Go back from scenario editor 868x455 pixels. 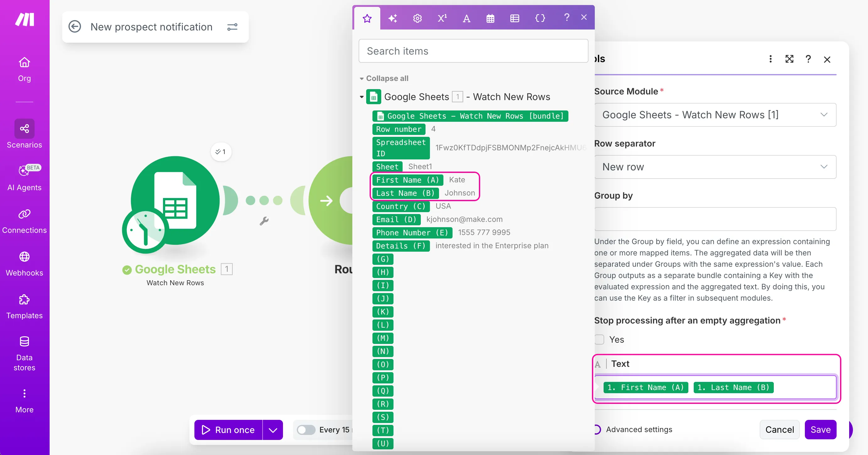click(75, 27)
